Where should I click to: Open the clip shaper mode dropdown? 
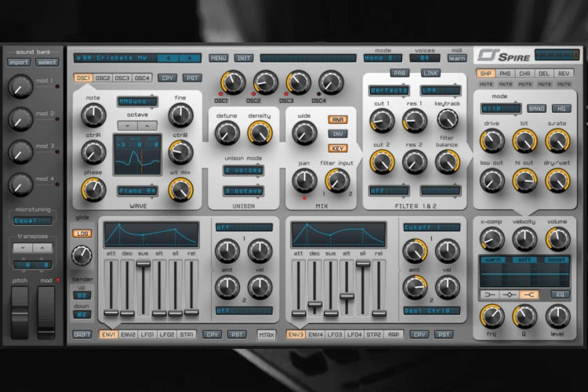point(501,108)
